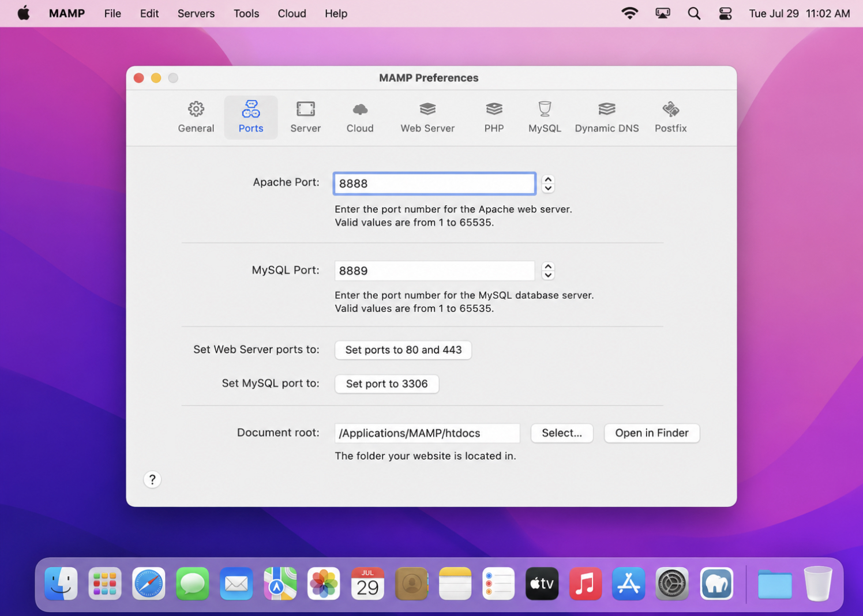Open Notes from the Dock

pyautogui.click(x=455, y=584)
